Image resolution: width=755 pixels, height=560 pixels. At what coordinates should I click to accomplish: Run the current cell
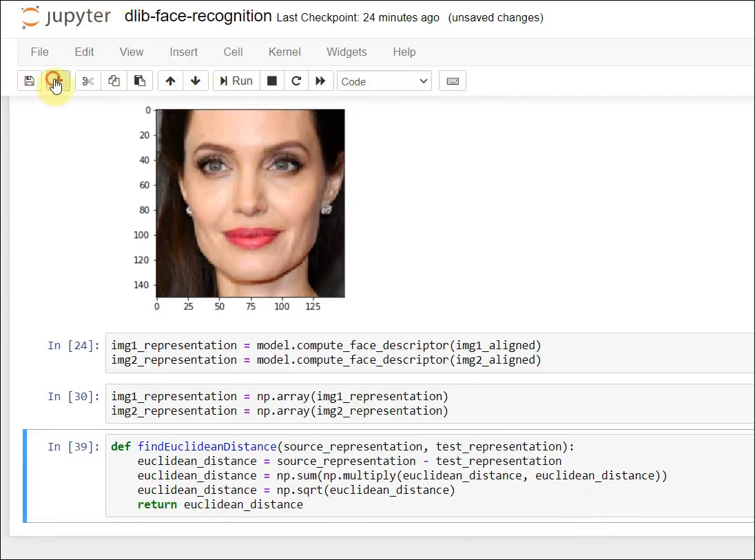236,81
